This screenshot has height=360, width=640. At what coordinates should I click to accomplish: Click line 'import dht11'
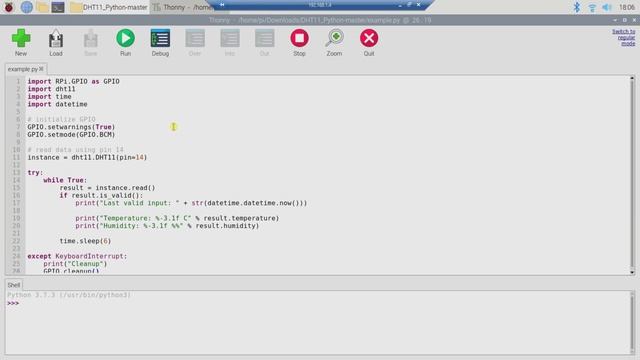(x=51, y=89)
